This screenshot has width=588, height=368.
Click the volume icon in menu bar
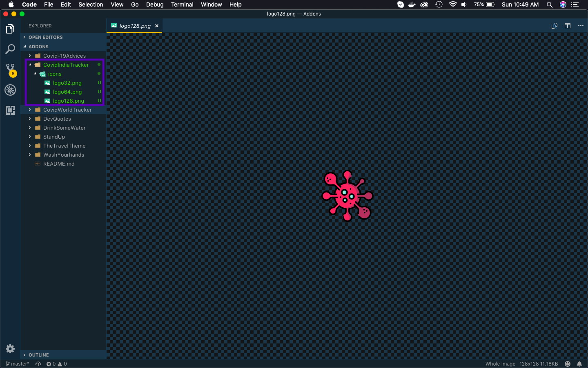click(464, 4)
